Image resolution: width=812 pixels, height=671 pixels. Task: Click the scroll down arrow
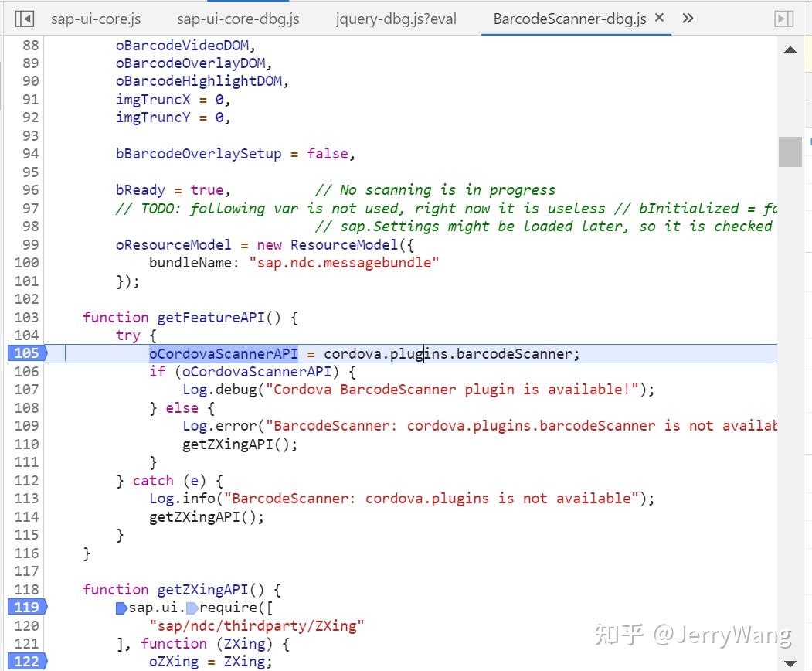(x=790, y=663)
